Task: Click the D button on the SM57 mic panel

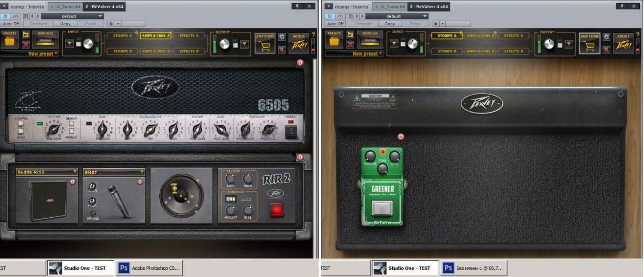Action: [140, 182]
